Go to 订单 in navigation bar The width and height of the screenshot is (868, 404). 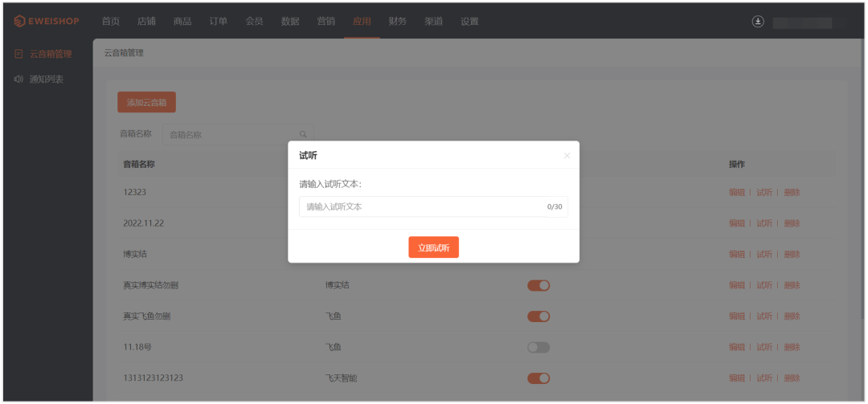pyautogui.click(x=218, y=22)
